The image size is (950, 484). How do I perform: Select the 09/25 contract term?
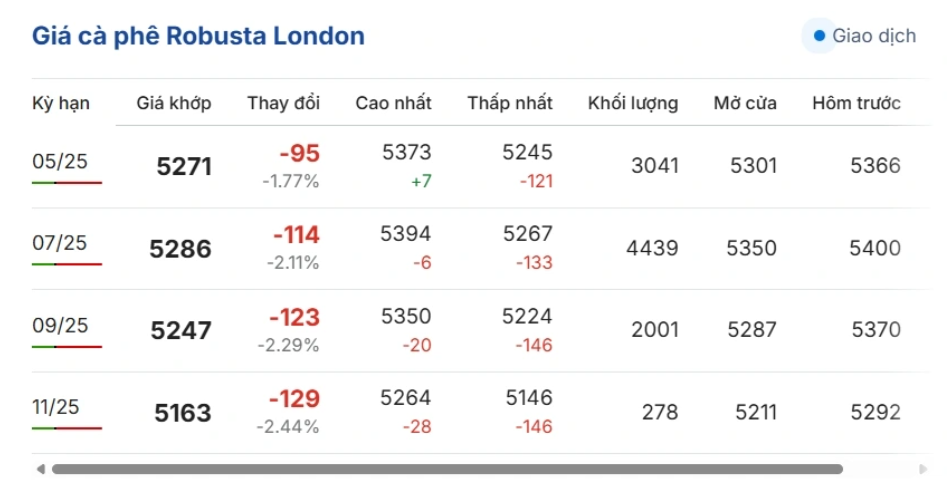coord(60,325)
